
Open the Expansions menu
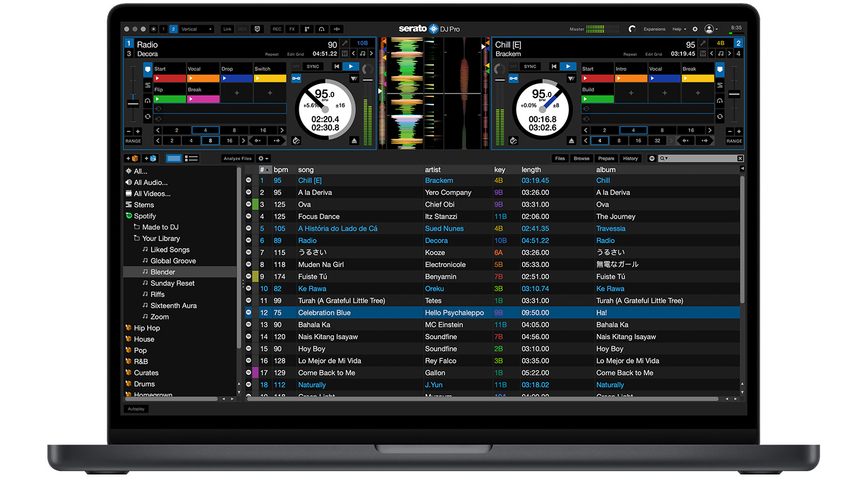tap(654, 29)
